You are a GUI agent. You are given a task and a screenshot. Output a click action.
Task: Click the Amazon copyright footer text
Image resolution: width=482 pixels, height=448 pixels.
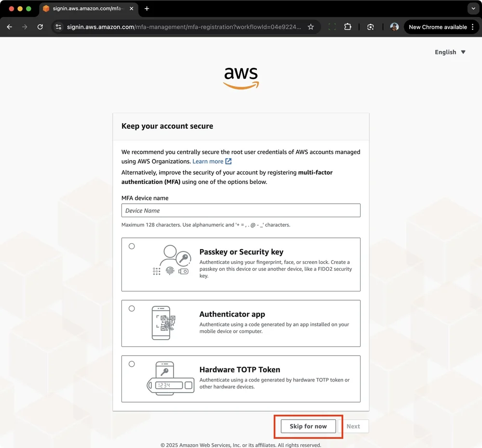click(x=241, y=445)
